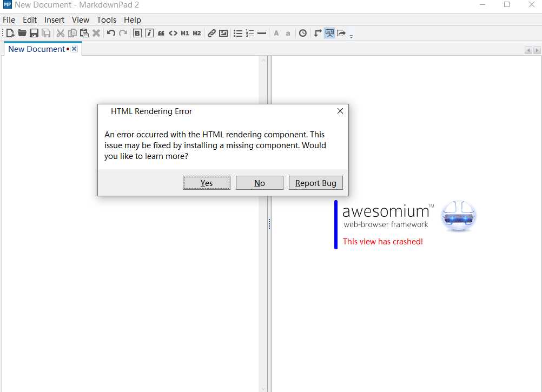Click No in the rendering error dialog
Screen dimensions: 542x392
[x=260, y=183]
